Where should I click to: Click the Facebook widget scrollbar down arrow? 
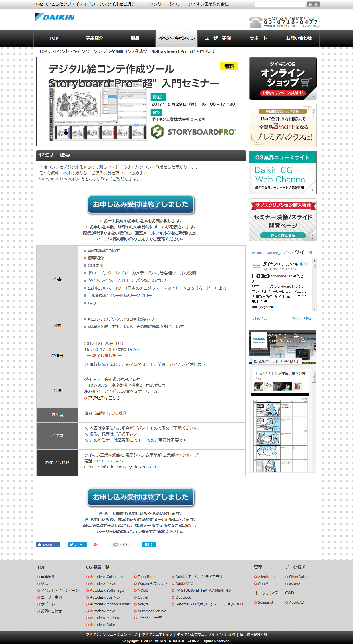(x=314, y=470)
